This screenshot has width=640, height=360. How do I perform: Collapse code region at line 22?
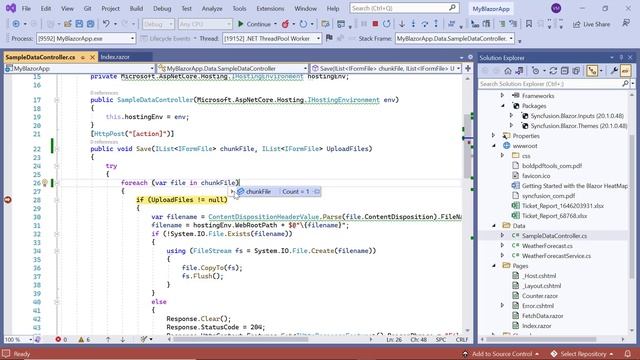57,149
